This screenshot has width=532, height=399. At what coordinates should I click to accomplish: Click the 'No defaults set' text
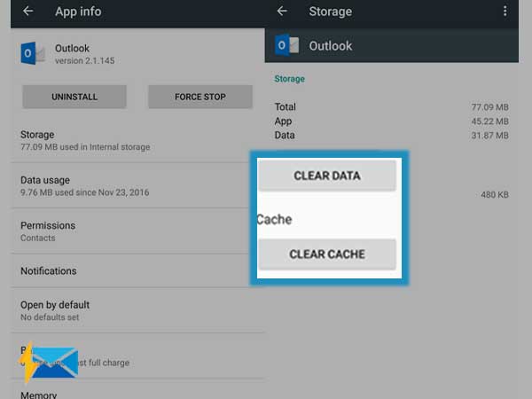click(50, 317)
